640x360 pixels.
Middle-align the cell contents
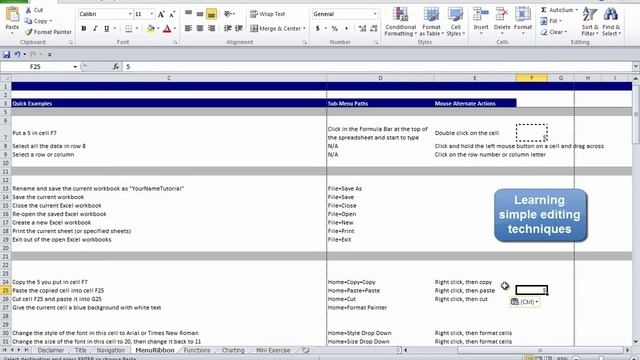[200, 14]
